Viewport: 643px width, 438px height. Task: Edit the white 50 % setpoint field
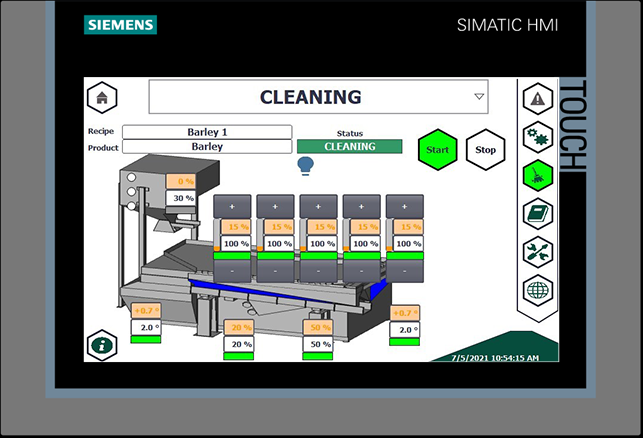[x=318, y=344]
